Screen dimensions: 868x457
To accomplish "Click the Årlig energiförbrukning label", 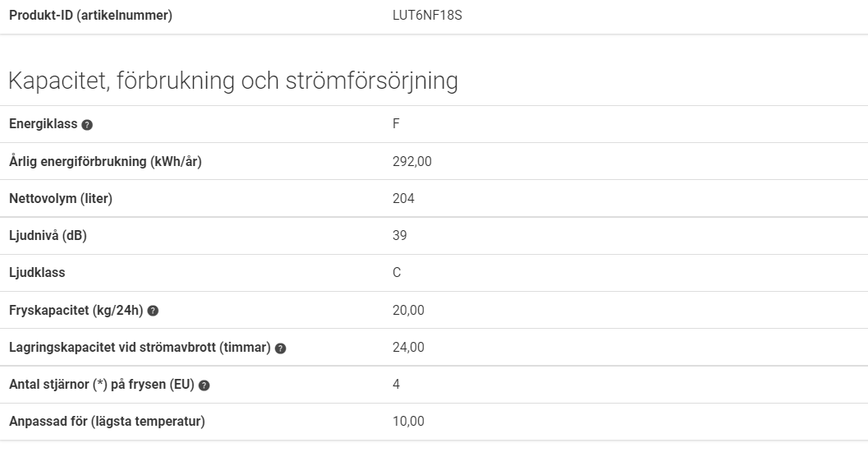I will tap(105, 161).
